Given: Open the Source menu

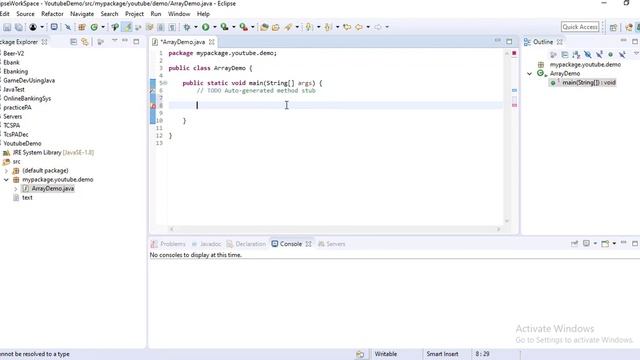Looking at the screenshot, I should pyautogui.click(x=25, y=14).
